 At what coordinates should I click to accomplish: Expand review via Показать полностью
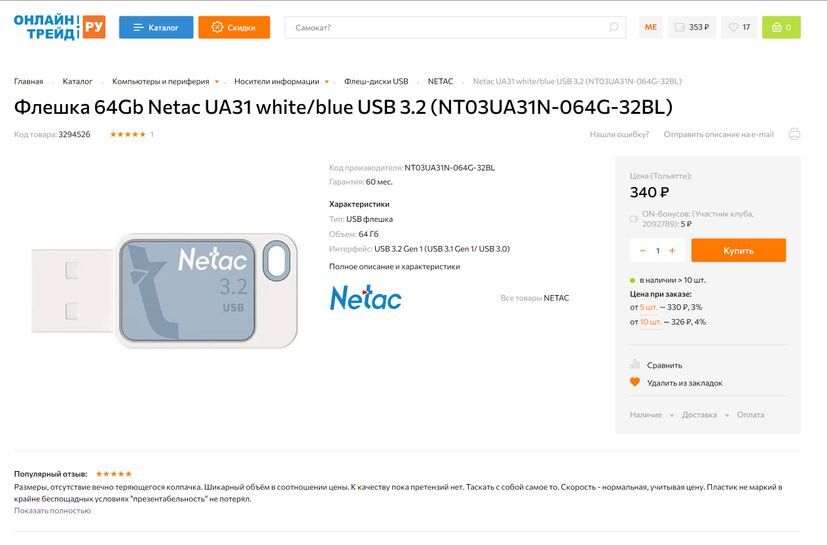click(x=52, y=510)
